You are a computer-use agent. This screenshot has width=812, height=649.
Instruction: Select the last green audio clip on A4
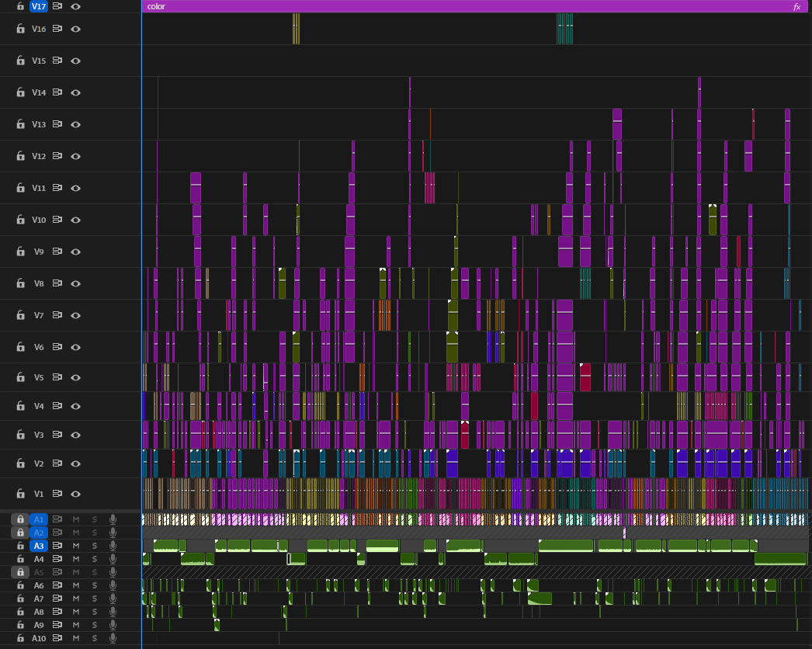[x=780, y=559]
